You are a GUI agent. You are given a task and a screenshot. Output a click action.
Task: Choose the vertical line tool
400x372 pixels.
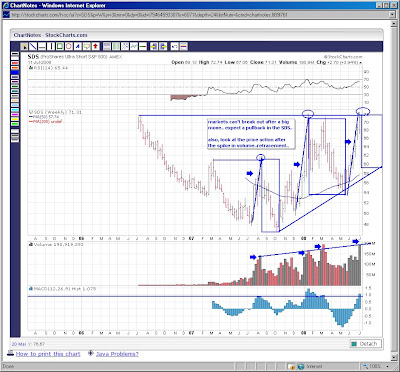click(51, 46)
